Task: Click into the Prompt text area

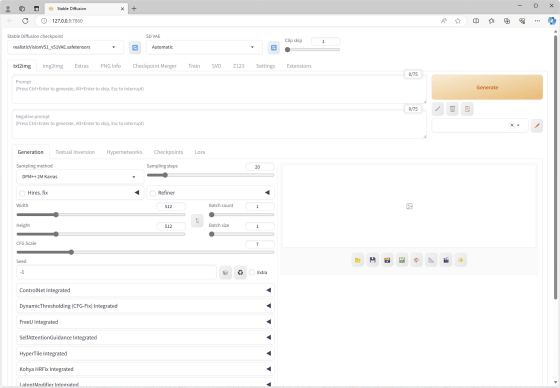Action: click(x=219, y=89)
